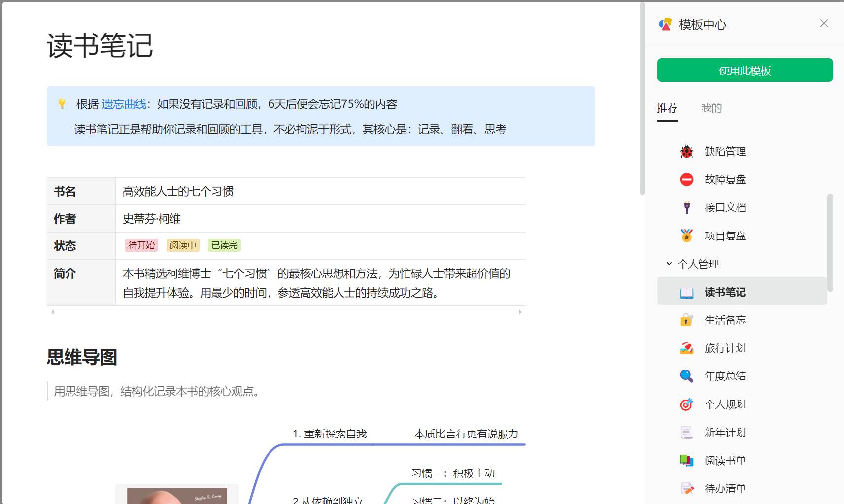
Task: Close the 模板中心 panel
Action: click(x=824, y=23)
